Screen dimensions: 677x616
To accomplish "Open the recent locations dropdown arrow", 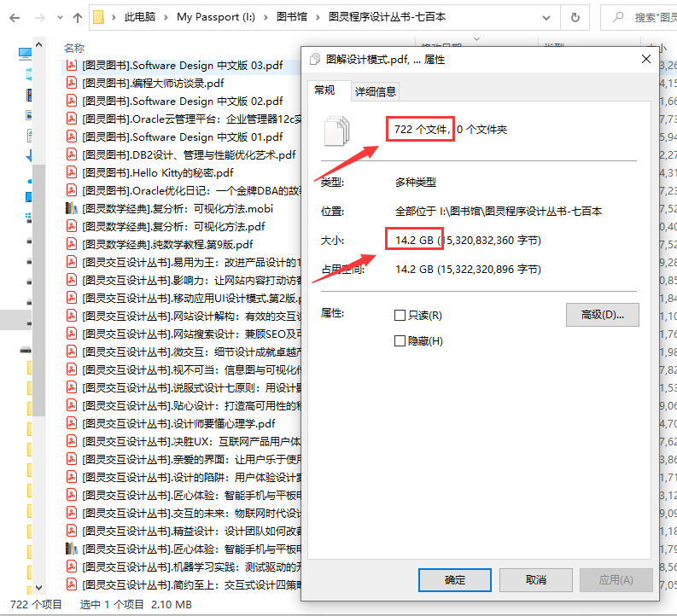I will click(x=60, y=18).
